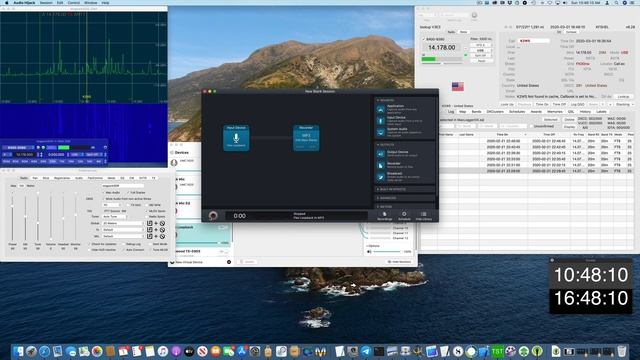This screenshot has width=640, height=360.
Task: Click the Time On button in MacLoggerDX
Action: (542, 104)
